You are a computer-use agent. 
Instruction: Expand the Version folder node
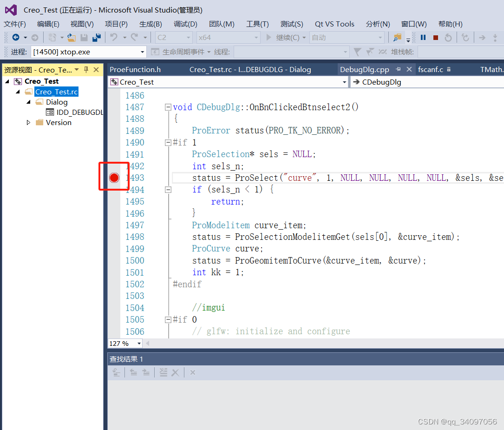[x=29, y=123]
